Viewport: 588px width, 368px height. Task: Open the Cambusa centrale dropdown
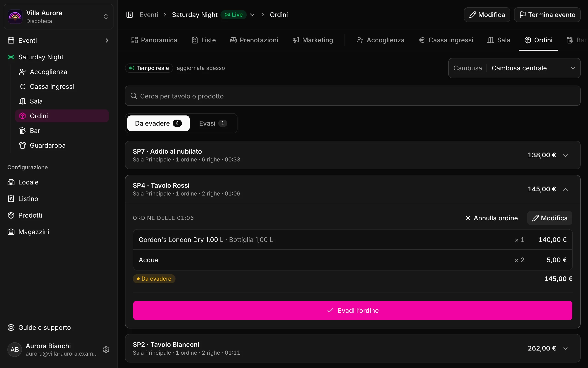tap(514, 68)
